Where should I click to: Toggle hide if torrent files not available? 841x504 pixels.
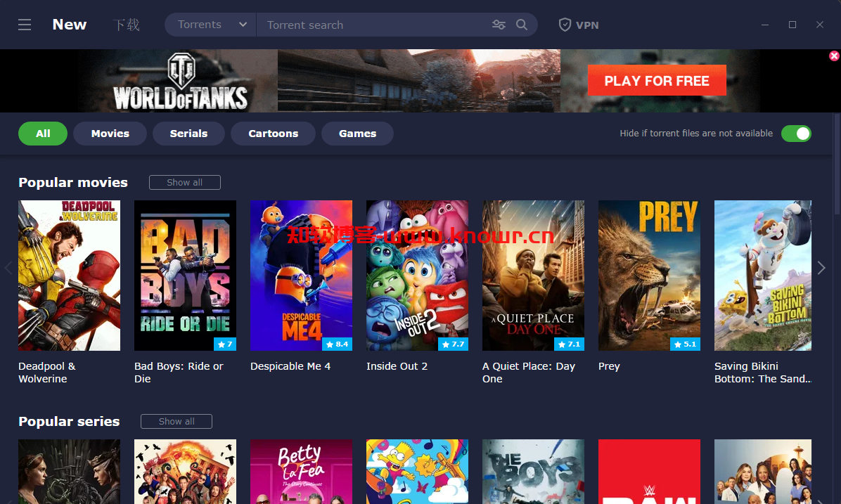tap(796, 134)
